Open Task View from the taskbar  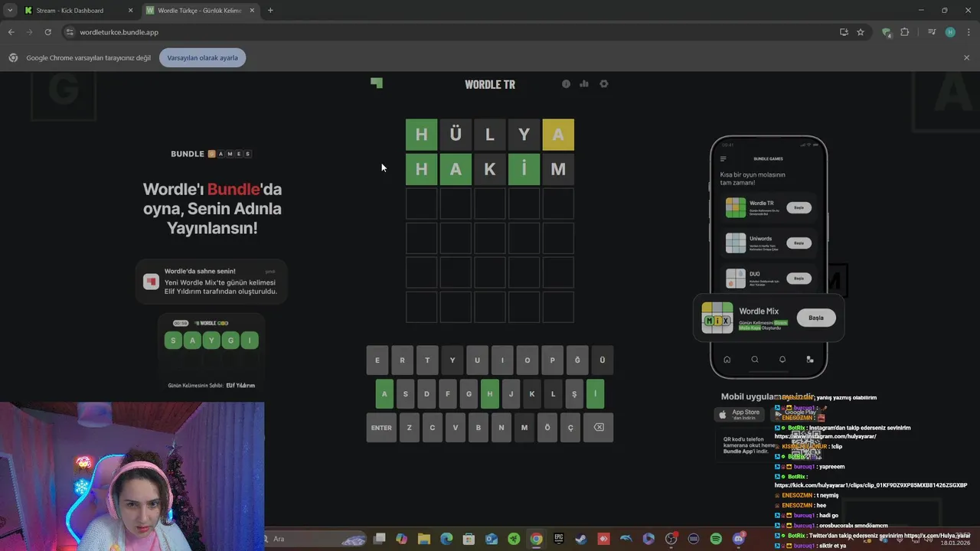379,539
